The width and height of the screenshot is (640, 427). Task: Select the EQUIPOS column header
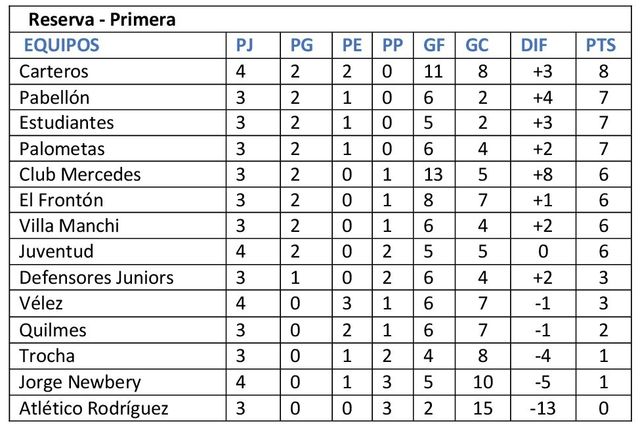pyautogui.click(x=61, y=45)
